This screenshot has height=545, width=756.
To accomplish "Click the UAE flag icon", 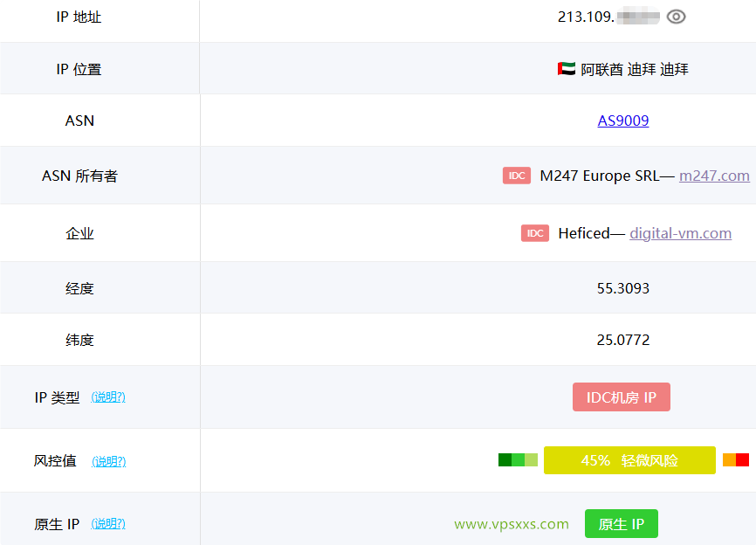I will [x=566, y=69].
